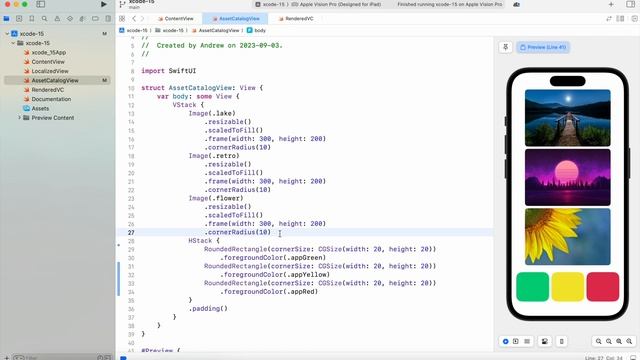Image resolution: width=640 pixels, height=360 pixels.
Task: Click AssetCatalogView in the jump bar
Action: pos(216,31)
